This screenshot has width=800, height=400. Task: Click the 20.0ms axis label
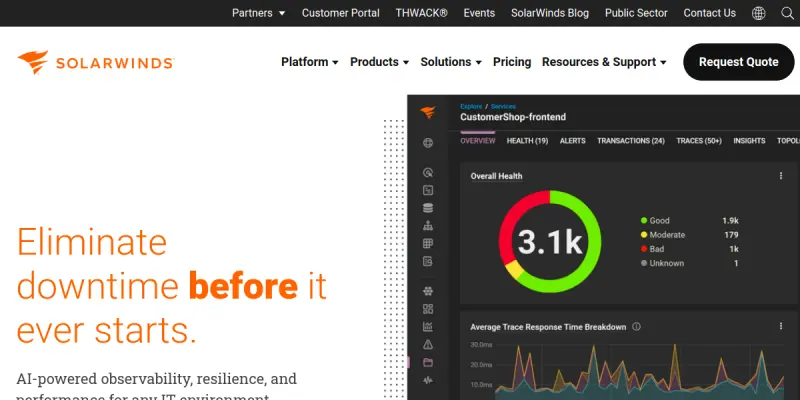tap(481, 365)
